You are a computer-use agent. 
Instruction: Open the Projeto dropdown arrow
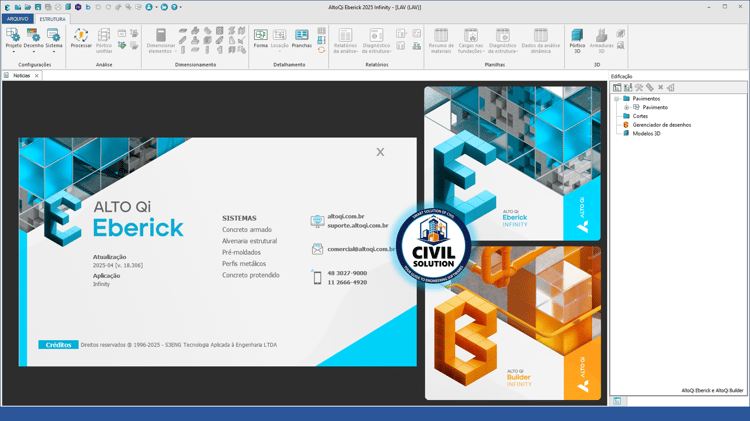pyautogui.click(x=13, y=51)
